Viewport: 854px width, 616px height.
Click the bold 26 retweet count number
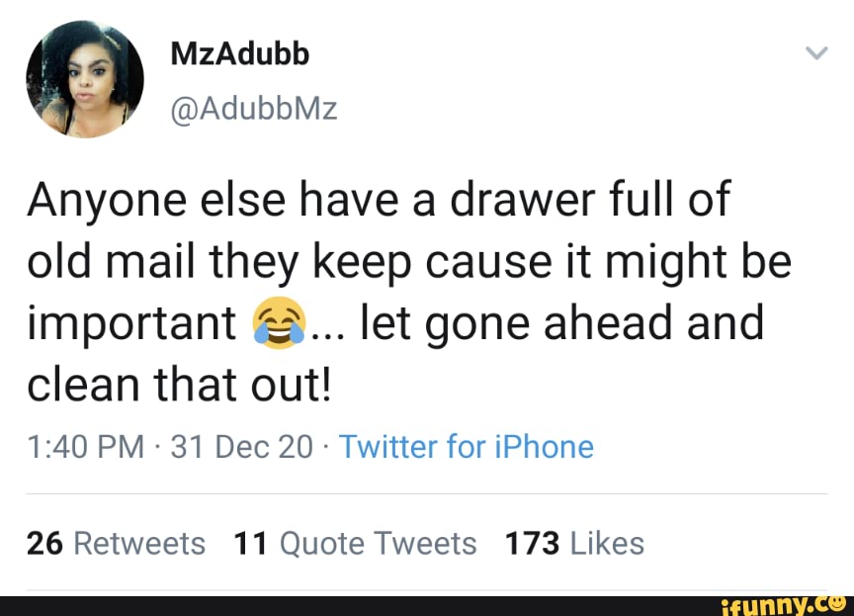[x=44, y=543]
